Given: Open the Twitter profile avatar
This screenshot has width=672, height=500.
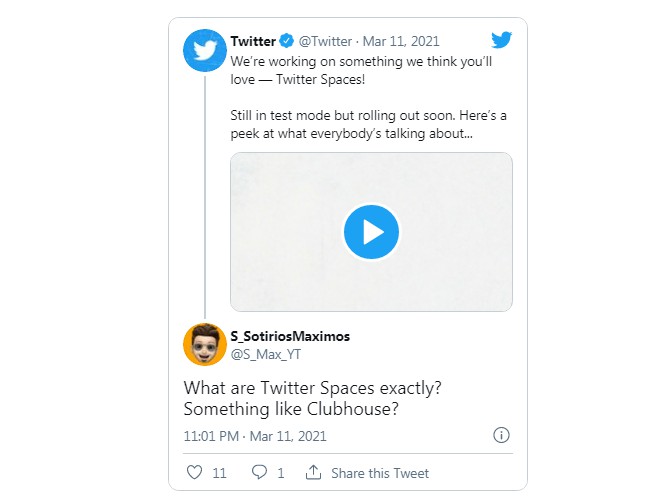Looking at the screenshot, I should (x=205, y=51).
